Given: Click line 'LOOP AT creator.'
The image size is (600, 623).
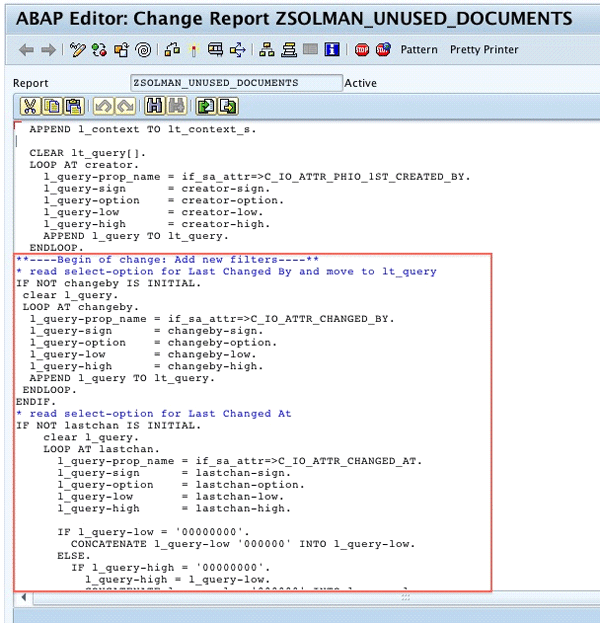Looking at the screenshot, I should tap(84, 165).
